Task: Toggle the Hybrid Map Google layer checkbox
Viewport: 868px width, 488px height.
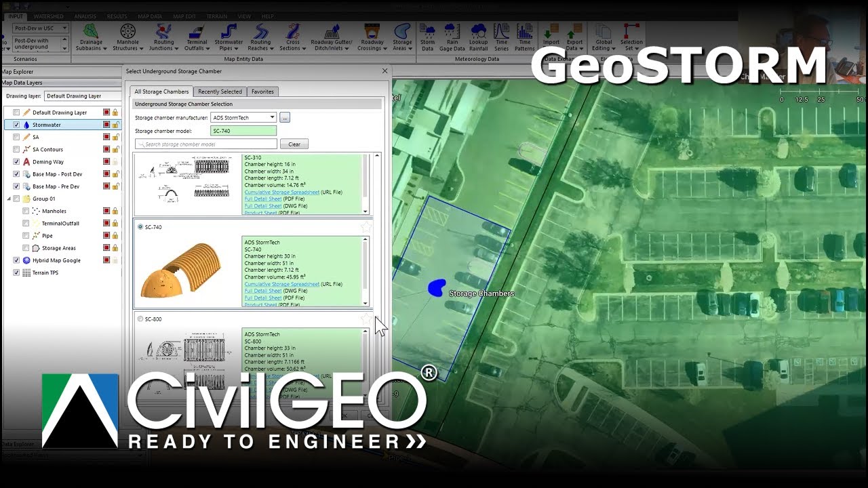Action: [x=16, y=260]
